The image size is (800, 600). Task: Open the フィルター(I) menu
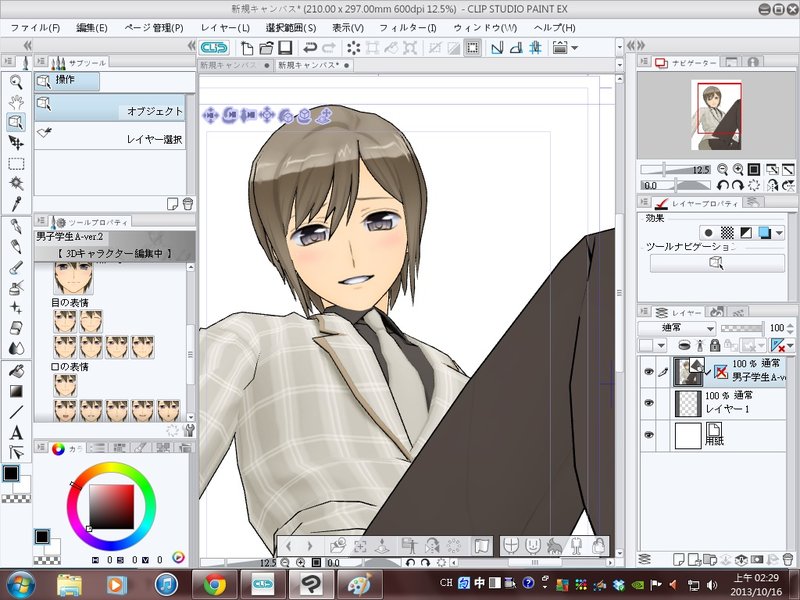coord(408,28)
